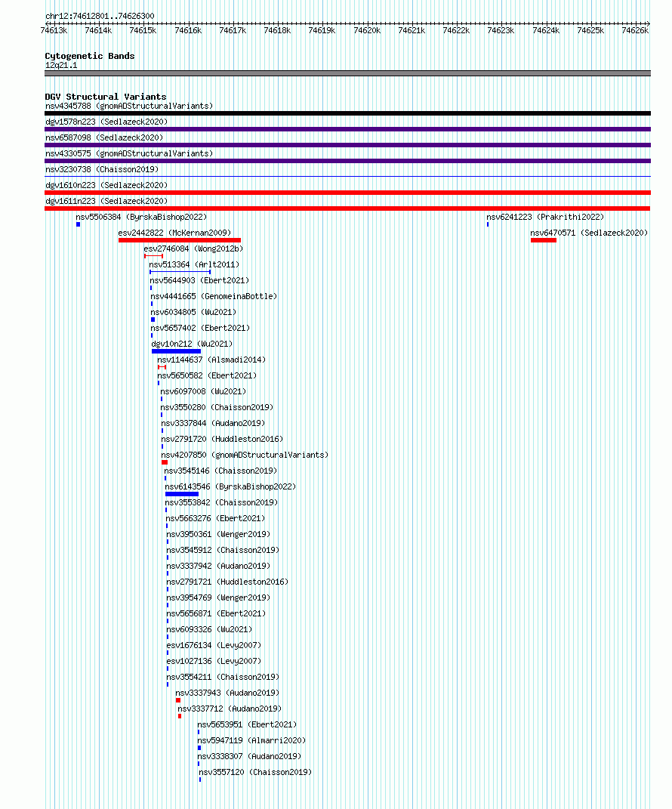Click the blue marker for nsv5506384
The height and width of the screenshot is (809, 672).
(x=78, y=224)
